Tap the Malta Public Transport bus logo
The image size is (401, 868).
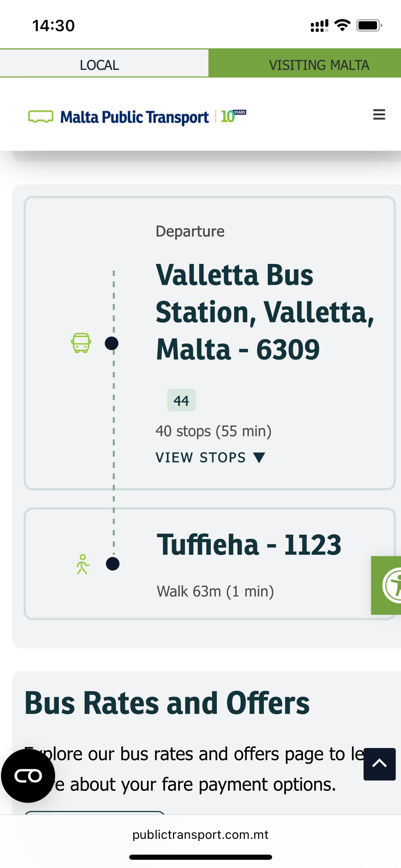41,117
